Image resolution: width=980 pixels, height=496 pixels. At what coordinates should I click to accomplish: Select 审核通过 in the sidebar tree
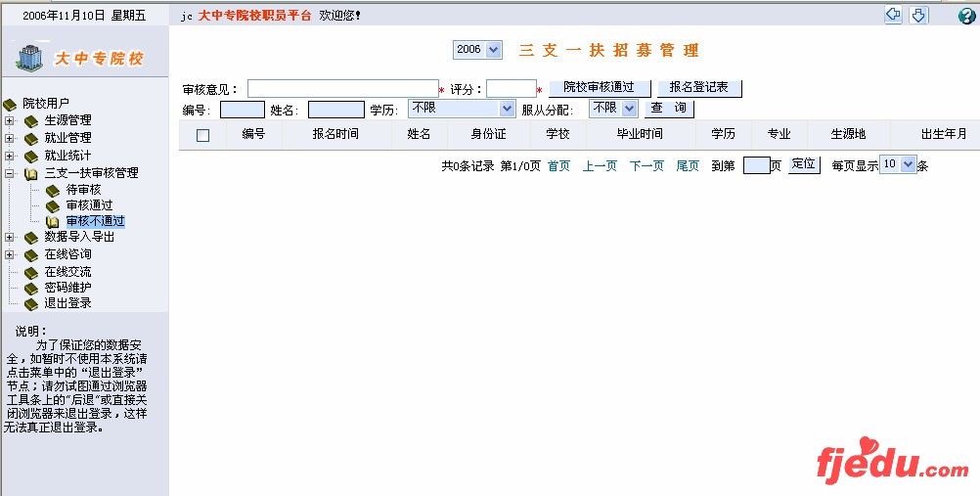tap(89, 205)
